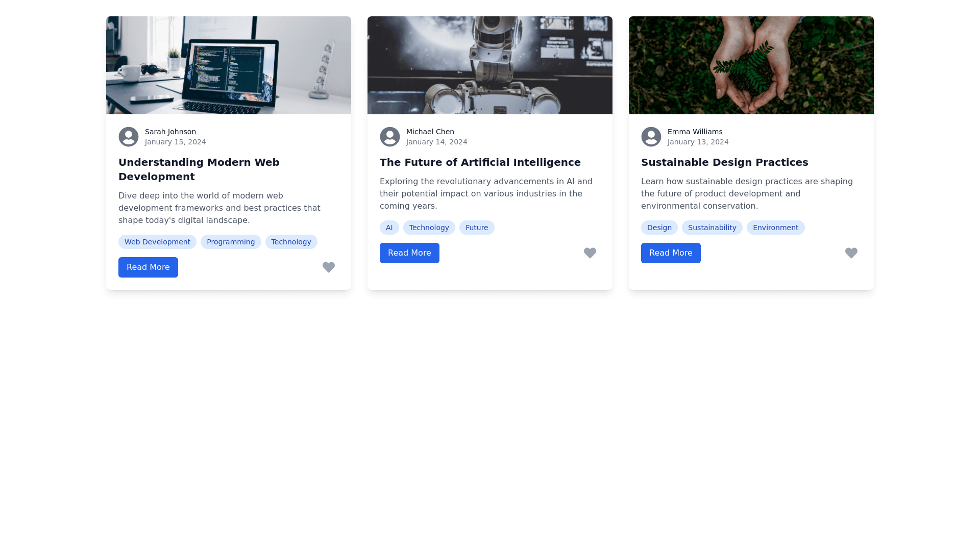
Task: Open Read More for AI article
Action: [409, 253]
